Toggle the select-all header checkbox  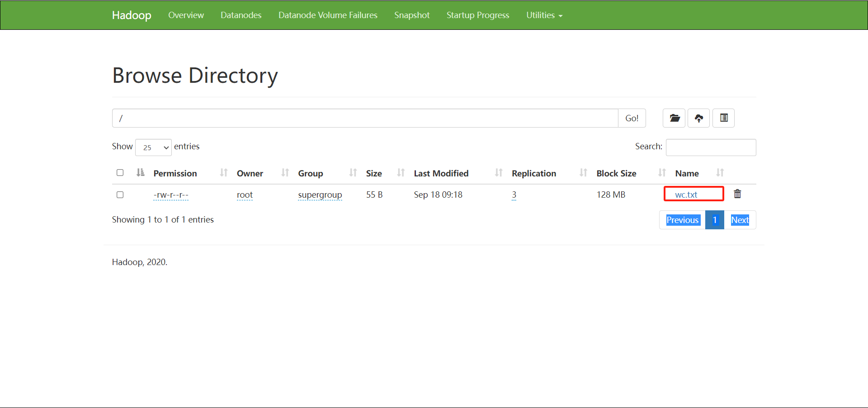point(120,173)
